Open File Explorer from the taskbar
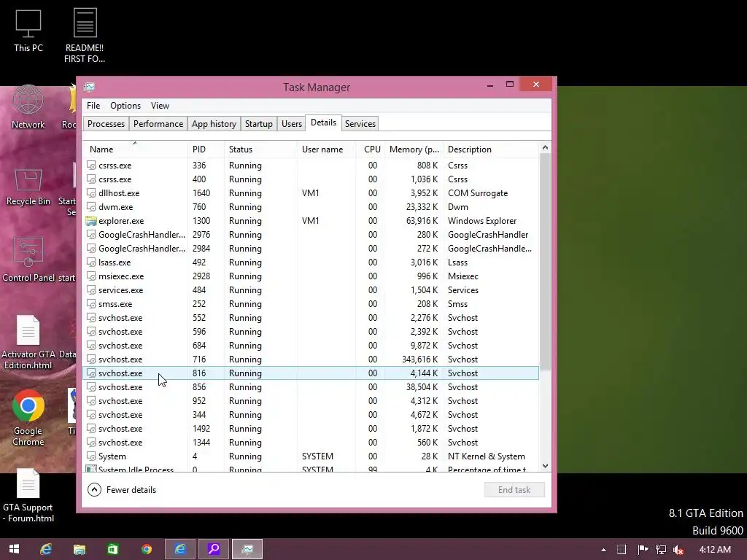 click(79, 549)
